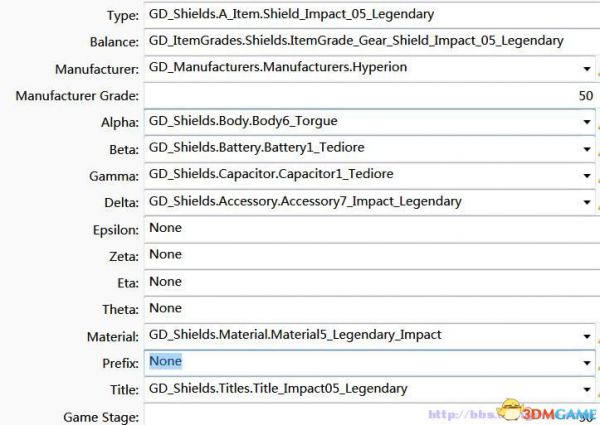This screenshot has height=425, width=600.
Task: Select the Material5_Legendary_Impact value
Action: pyautogui.click(x=295, y=335)
